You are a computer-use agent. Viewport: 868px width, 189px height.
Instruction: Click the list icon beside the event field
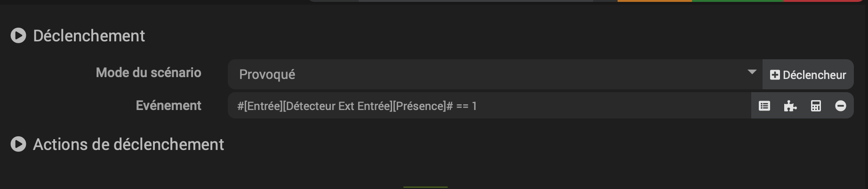pyautogui.click(x=764, y=106)
